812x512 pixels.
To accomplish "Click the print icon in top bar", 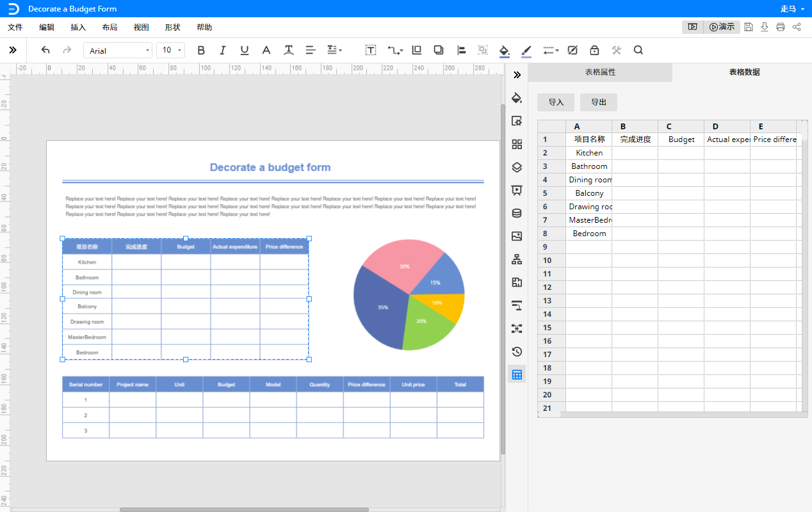I will coord(780,27).
